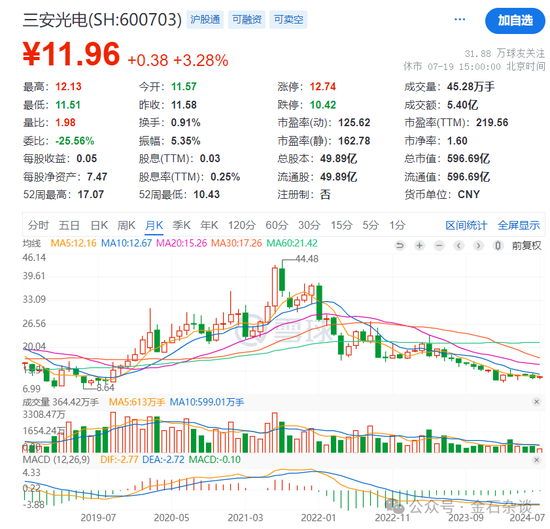Click the 均线 indicator label

pos(32,243)
